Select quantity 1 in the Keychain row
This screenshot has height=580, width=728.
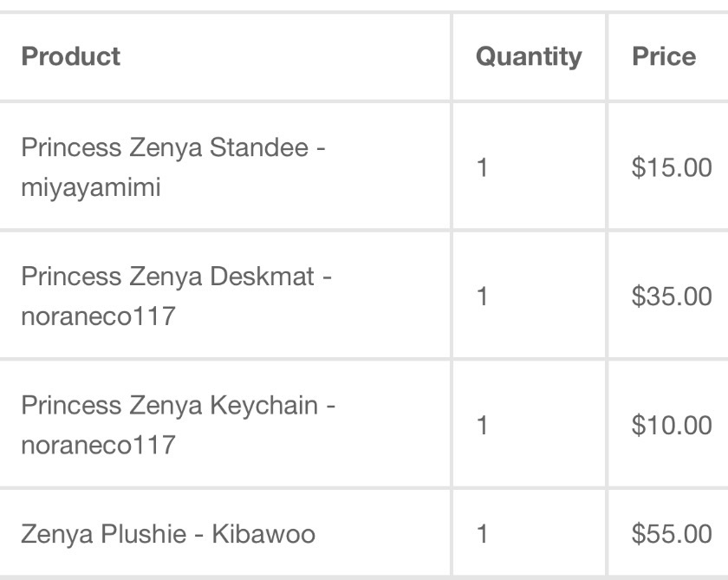[x=482, y=425]
